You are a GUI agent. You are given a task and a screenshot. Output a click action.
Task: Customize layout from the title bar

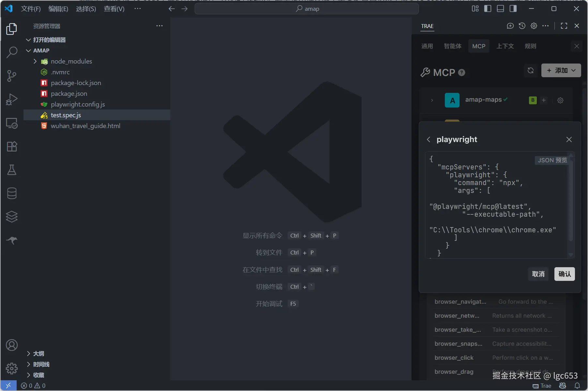(475, 9)
